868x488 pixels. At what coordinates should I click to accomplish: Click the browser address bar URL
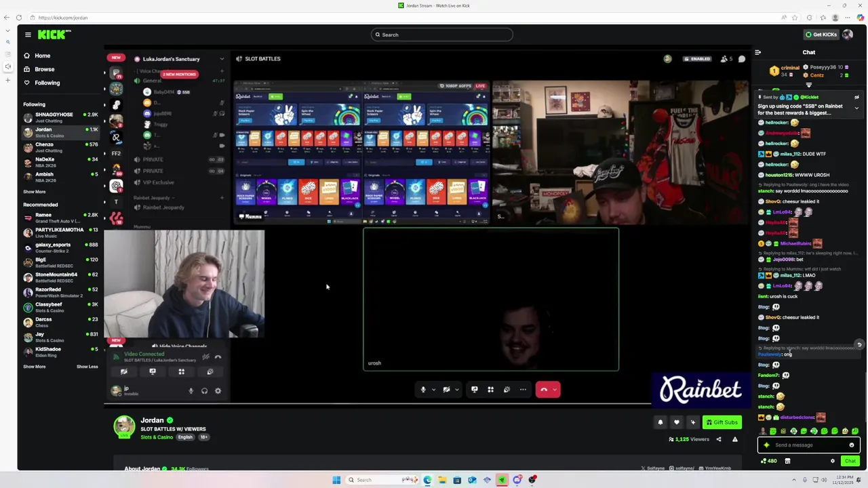63,18
